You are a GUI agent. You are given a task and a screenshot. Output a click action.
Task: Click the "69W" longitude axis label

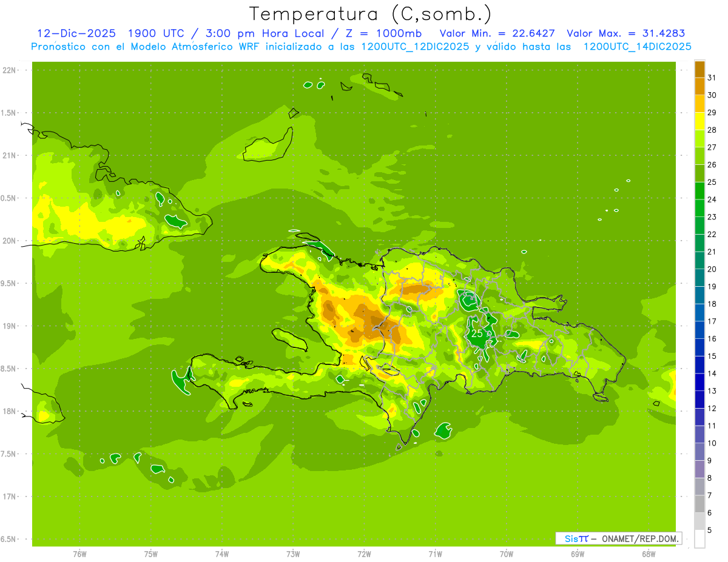[x=578, y=554]
